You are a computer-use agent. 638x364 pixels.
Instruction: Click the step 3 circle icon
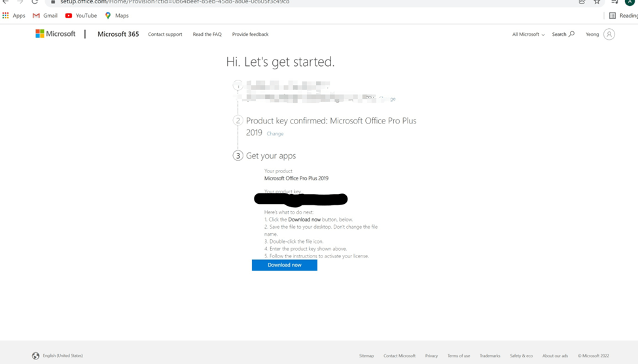[238, 156]
